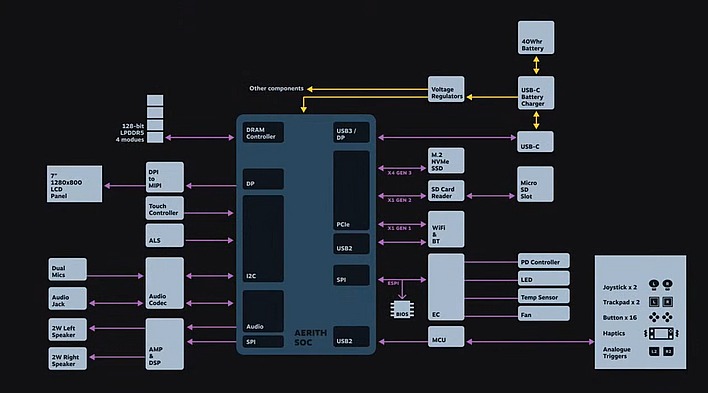Select the I2C block
The image size is (708, 393).
tap(263, 239)
